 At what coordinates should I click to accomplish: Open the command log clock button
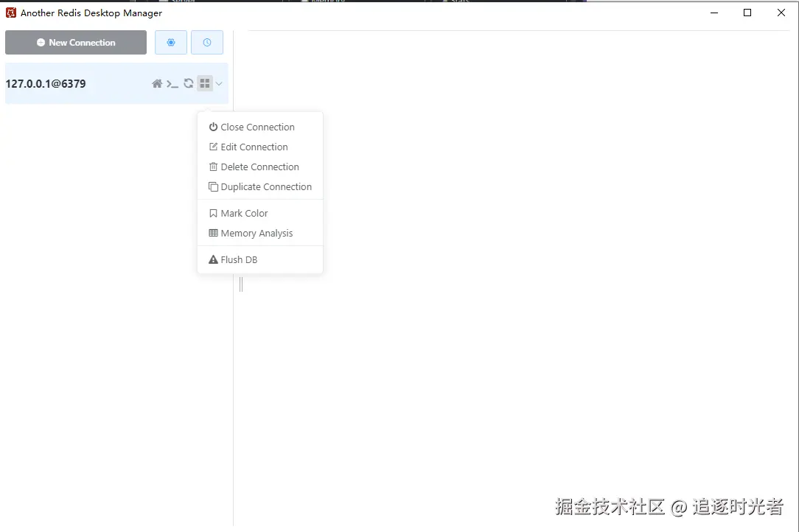point(207,42)
